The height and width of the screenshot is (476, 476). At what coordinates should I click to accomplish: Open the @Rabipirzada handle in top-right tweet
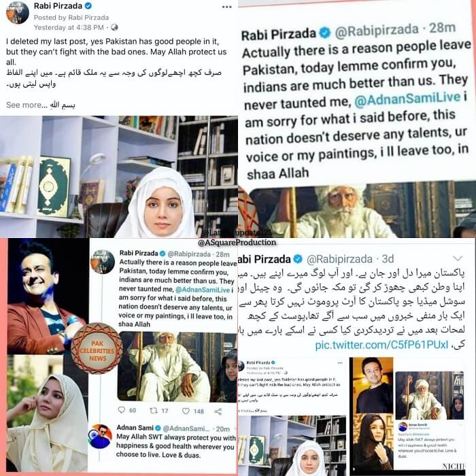[377, 31]
